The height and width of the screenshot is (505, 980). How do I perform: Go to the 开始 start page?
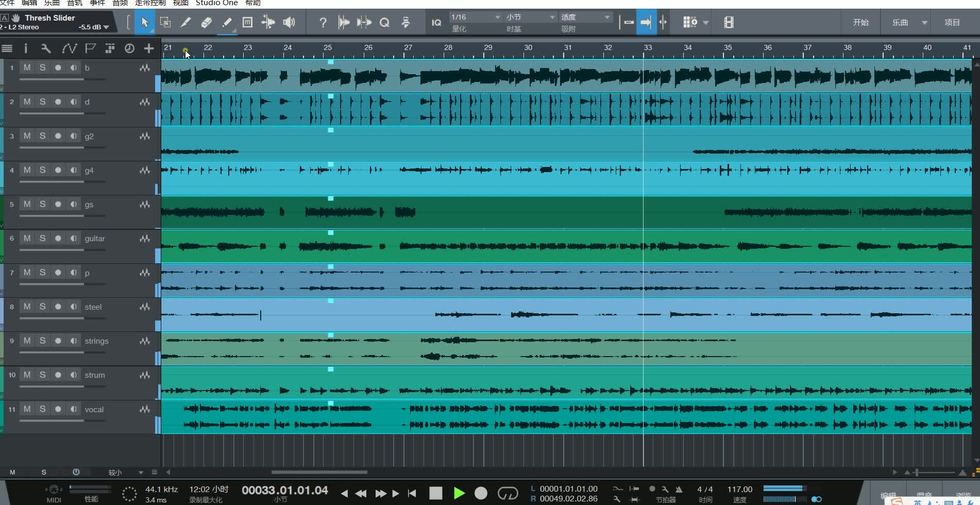point(860,22)
